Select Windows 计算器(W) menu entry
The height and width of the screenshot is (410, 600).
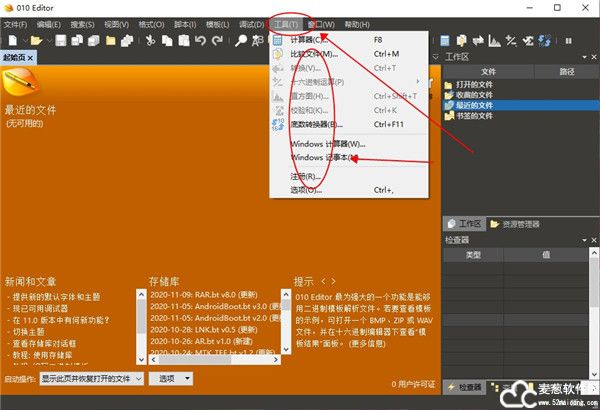tap(349, 144)
